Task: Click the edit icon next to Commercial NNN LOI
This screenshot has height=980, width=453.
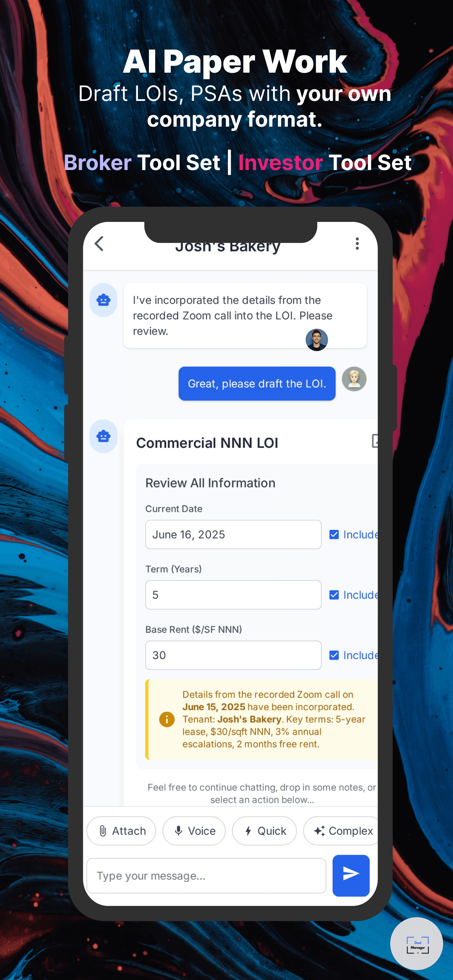Action: pos(375,441)
